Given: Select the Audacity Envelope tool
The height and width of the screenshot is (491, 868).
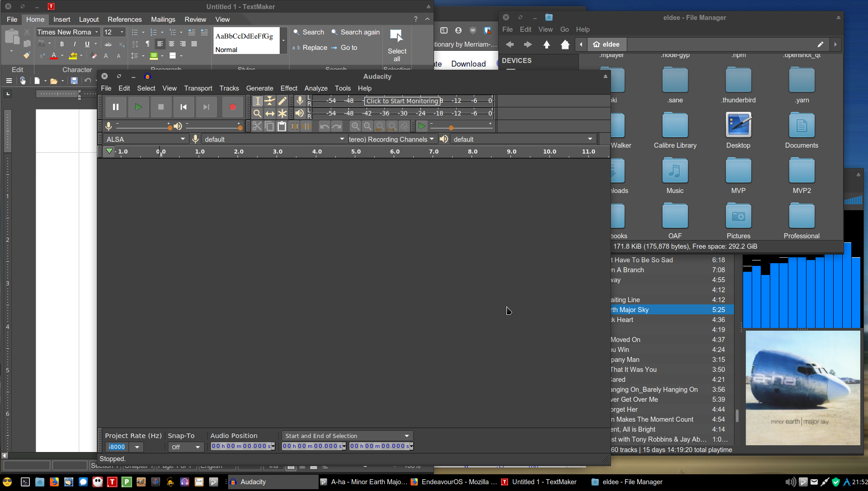Looking at the screenshot, I should pos(270,101).
